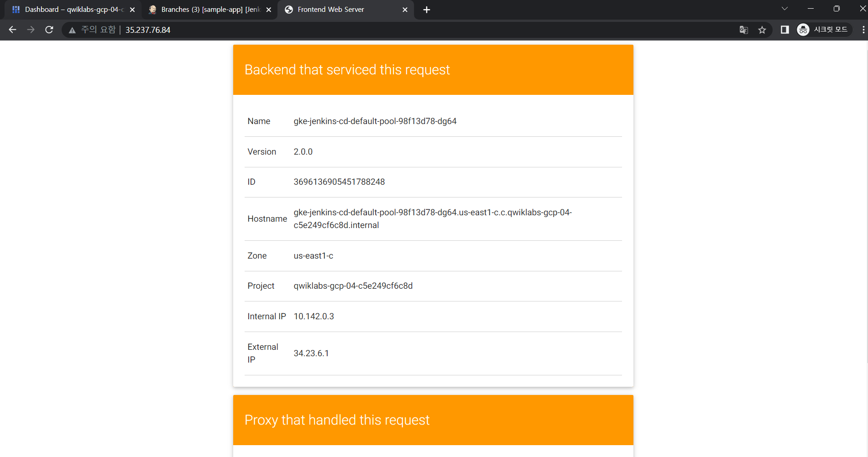Click the Project value qwiklabs-gcp-04-c5e249cf6c8d
Screen dimensions: 868x457
click(x=353, y=286)
